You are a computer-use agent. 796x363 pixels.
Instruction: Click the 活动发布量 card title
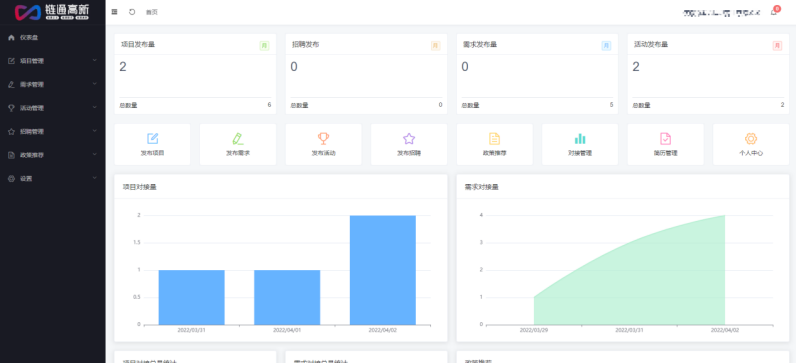tap(651, 45)
